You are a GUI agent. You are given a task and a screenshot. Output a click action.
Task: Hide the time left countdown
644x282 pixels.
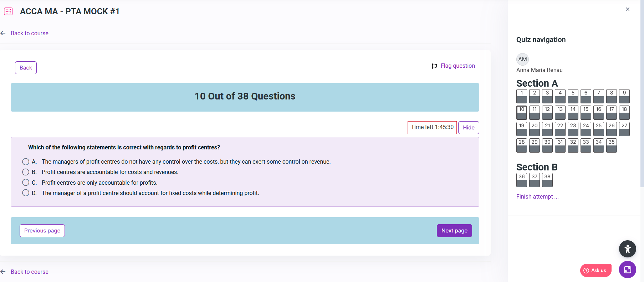468,128
